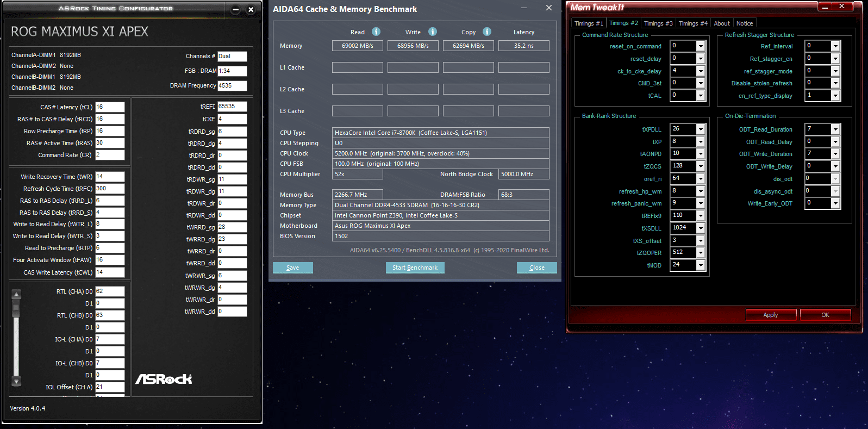Click the OK button in Mem TweakIt

tap(825, 315)
